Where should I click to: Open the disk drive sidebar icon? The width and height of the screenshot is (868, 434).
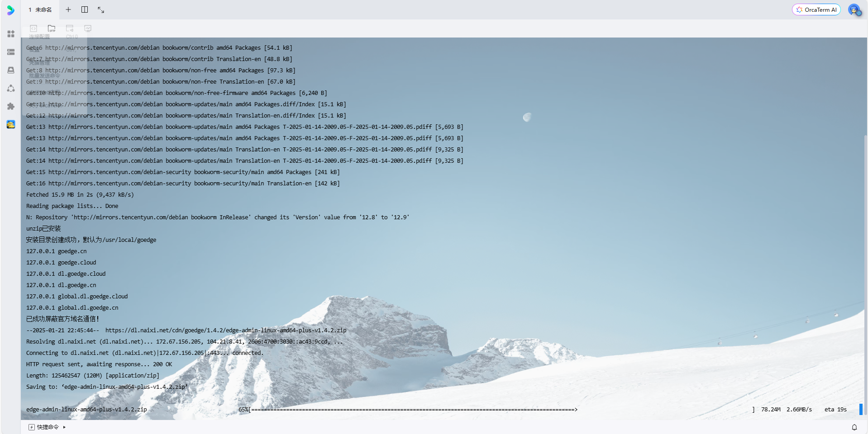(11, 70)
